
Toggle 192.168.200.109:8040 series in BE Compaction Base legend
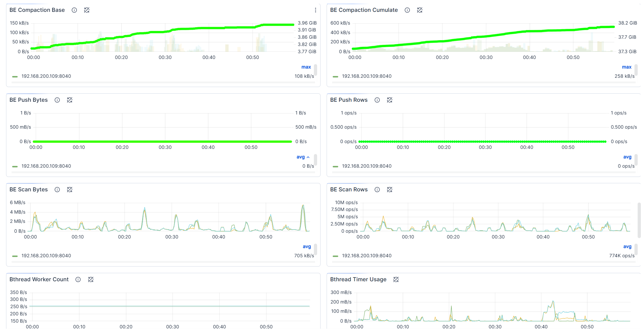pos(46,76)
